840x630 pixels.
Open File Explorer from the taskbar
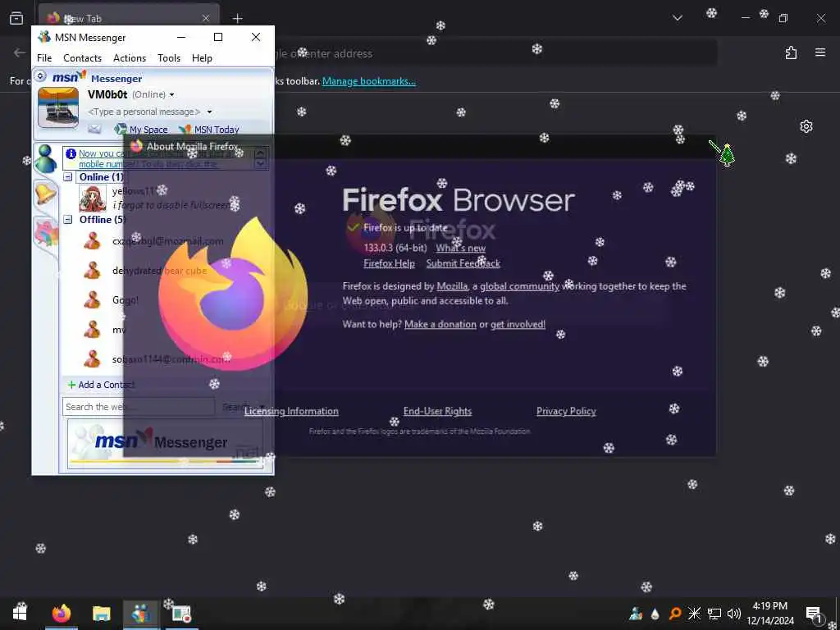101,614
